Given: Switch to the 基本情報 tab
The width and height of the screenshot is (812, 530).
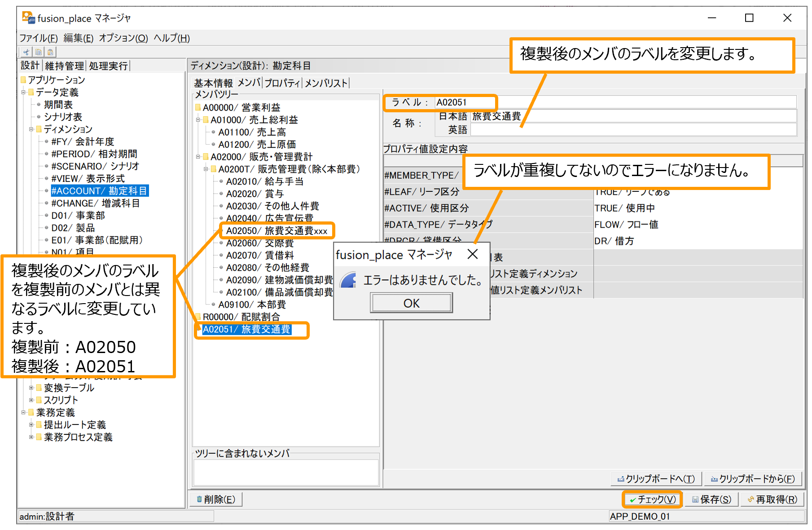Looking at the screenshot, I should (x=213, y=83).
